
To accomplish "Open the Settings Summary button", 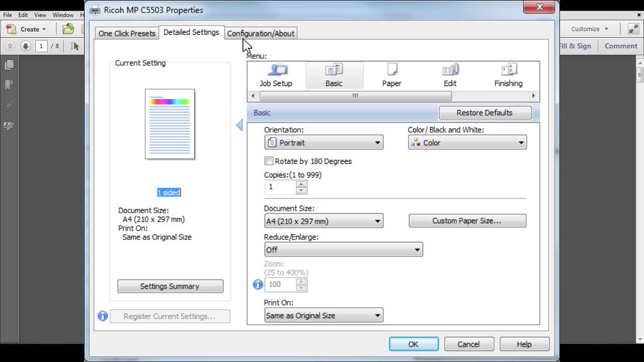I will [x=170, y=286].
